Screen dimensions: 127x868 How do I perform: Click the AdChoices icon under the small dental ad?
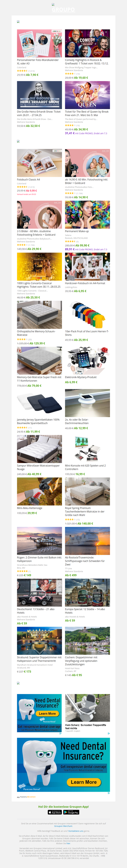[x=60, y=733]
